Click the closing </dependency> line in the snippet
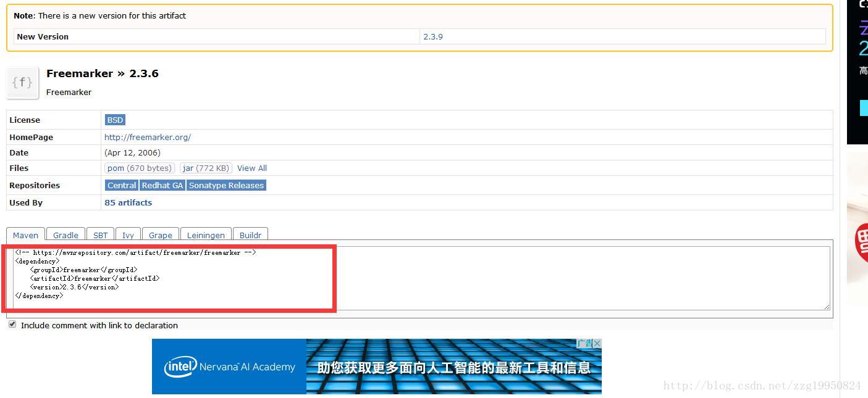This screenshot has height=398, width=868. 39,296
